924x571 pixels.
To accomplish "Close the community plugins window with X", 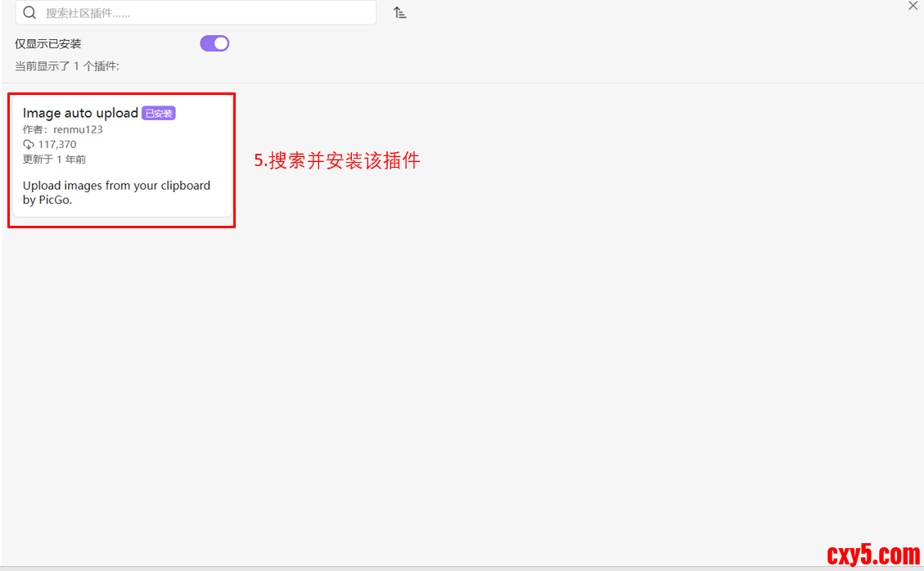I will 913,7.
